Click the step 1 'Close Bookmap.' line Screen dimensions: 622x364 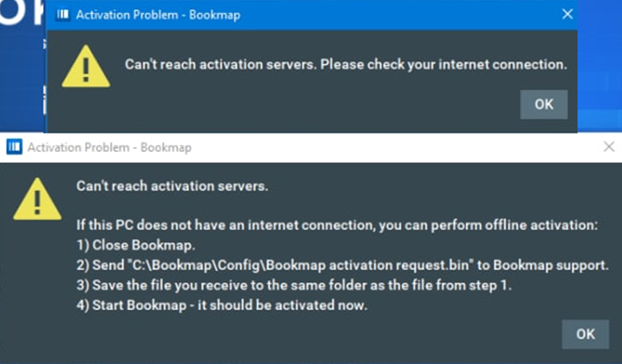tap(136, 245)
